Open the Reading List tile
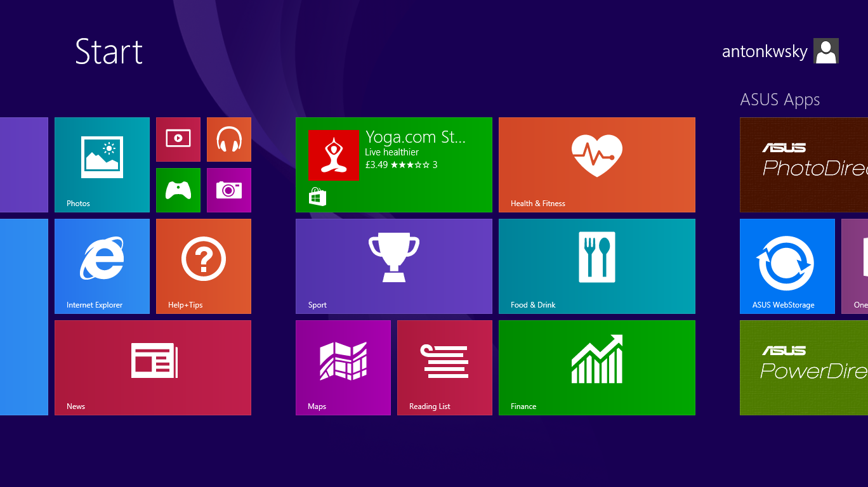 (x=445, y=368)
